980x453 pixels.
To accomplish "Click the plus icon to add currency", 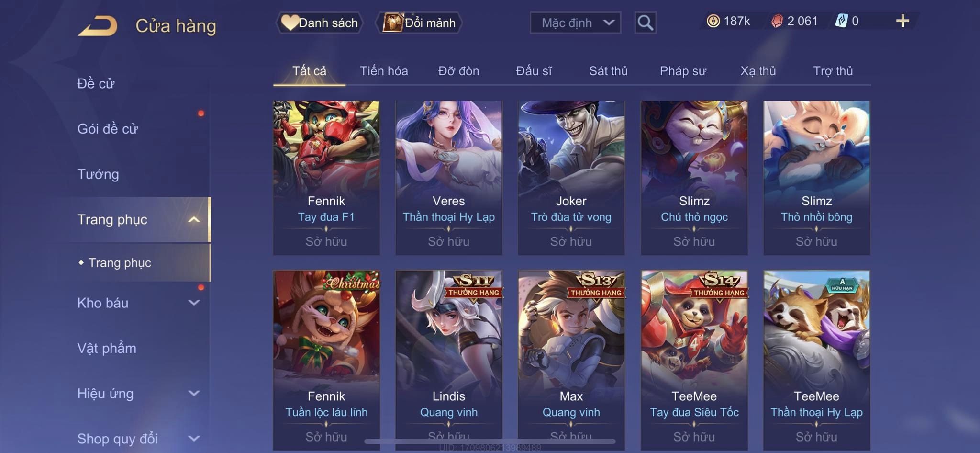I will (x=902, y=21).
